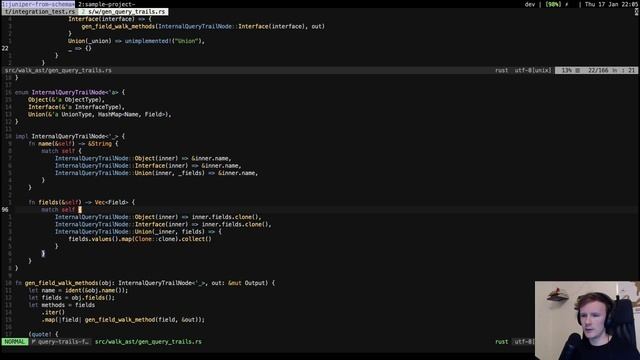Click 'Union(inner, _fields) => &inner.name,' match arm
This screenshot has height=360, width=640.
156,173
